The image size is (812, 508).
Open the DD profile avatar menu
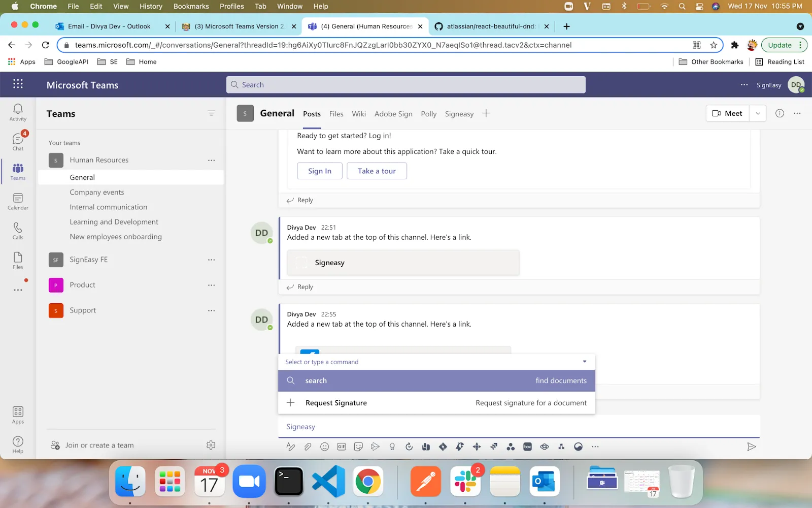796,85
